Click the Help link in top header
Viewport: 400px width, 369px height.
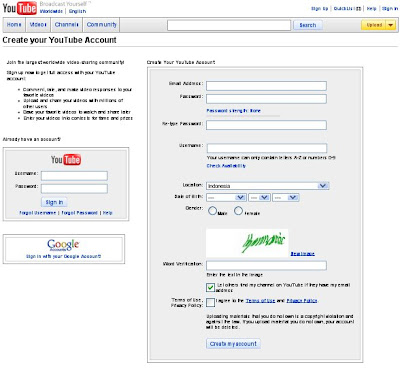click(371, 9)
